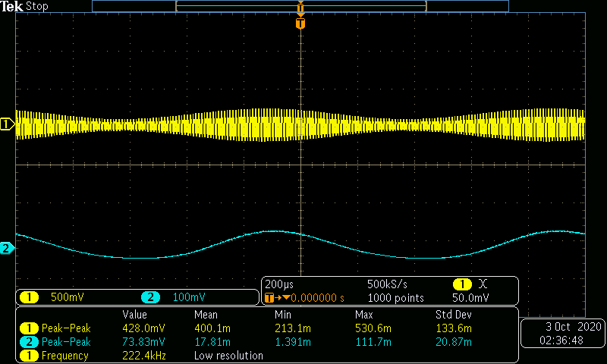This screenshot has width=607, height=364.
Task: Click the 50.0mV trigger level readout
Action: pyautogui.click(x=470, y=298)
